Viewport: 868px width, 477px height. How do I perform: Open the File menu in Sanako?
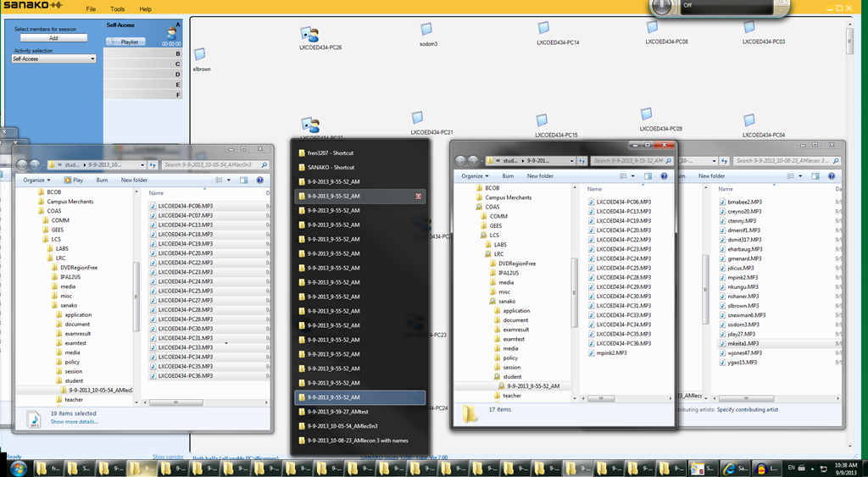(90, 8)
